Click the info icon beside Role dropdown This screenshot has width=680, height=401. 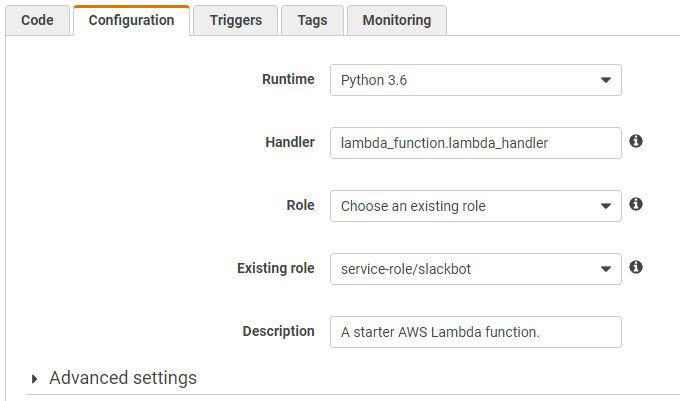tap(636, 205)
